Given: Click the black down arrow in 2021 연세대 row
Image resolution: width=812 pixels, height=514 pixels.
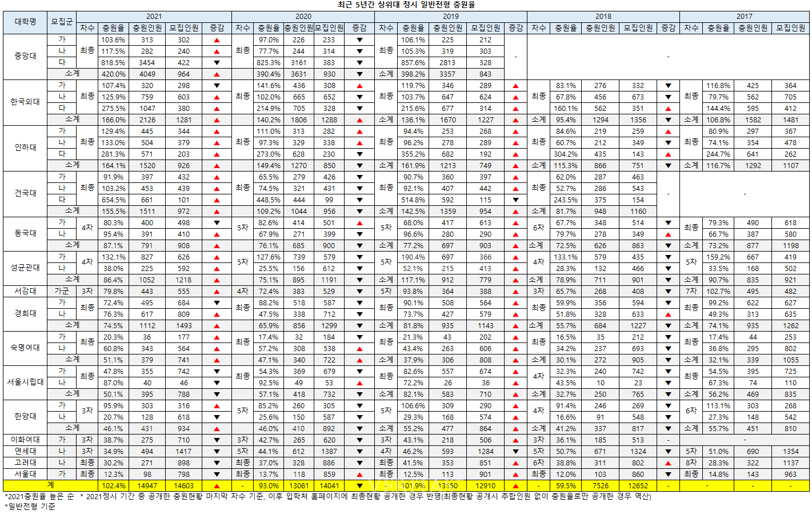Looking at the screenshot, I should point(217,452).
